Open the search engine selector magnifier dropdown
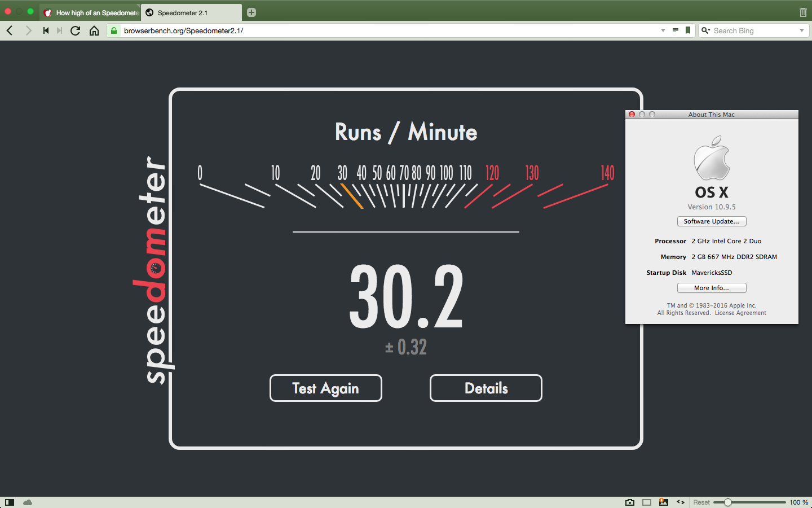812x508 pixels. pos(705,30)
